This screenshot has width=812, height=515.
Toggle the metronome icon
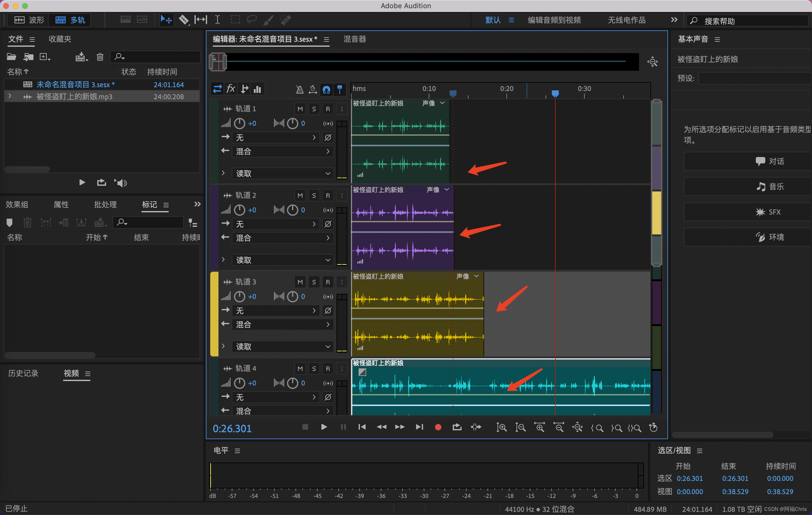[299, 89]
